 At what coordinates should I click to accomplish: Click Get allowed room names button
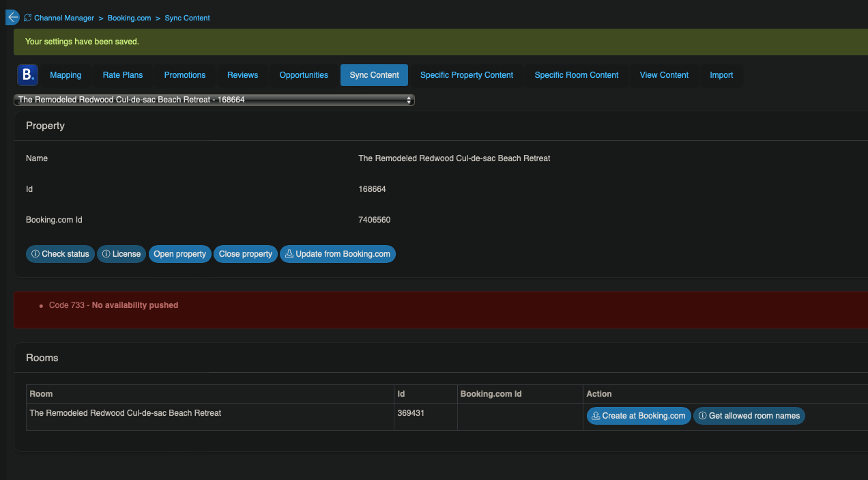pyautogui.click(x=749, y=416)
